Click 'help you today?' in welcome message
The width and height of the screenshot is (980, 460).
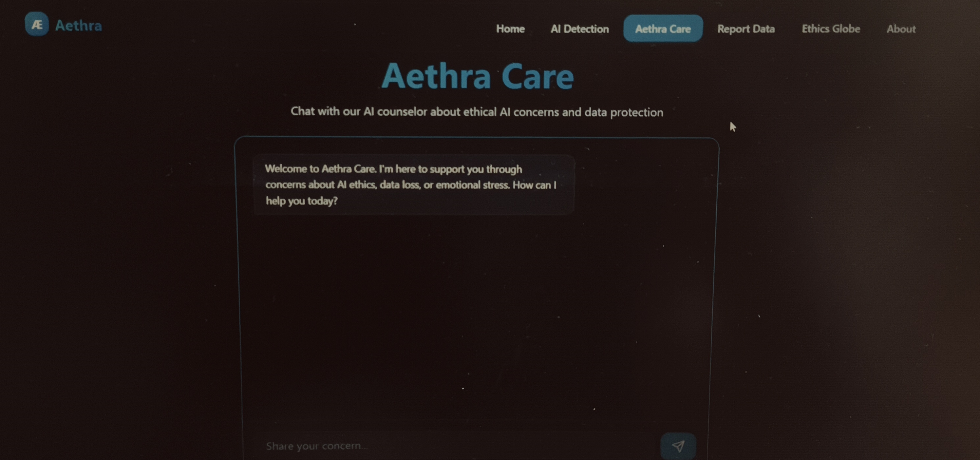pyautogui.click(x=302, y=201)
